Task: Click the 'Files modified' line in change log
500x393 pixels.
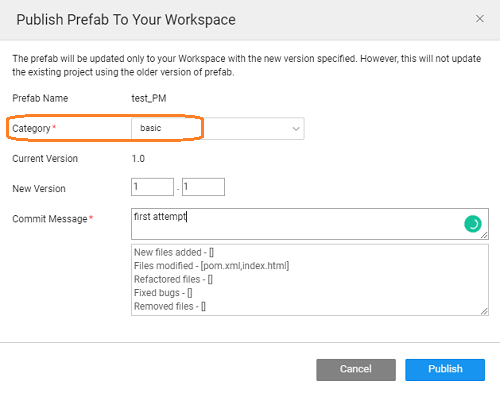Action: (211, 266)
